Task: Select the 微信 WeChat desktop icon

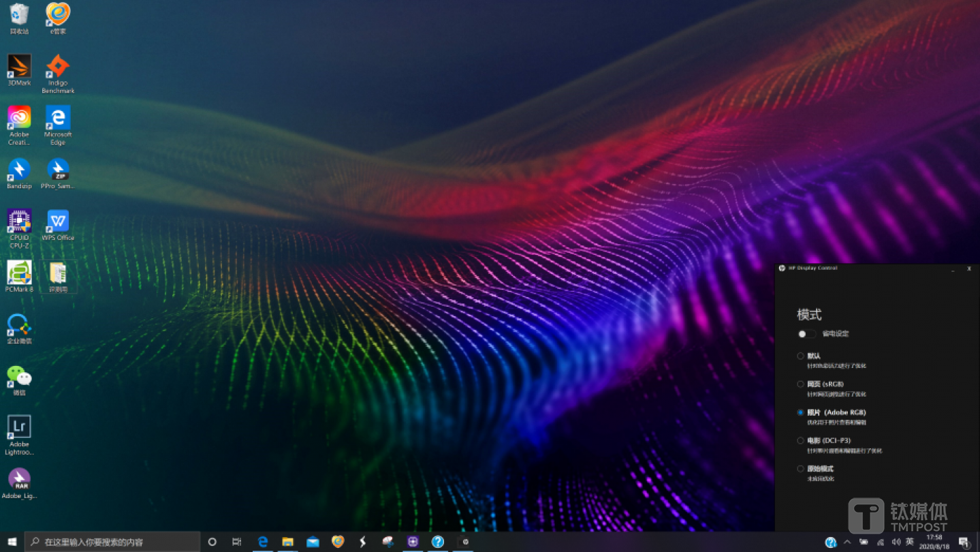Action: click(x=19, y=380)
